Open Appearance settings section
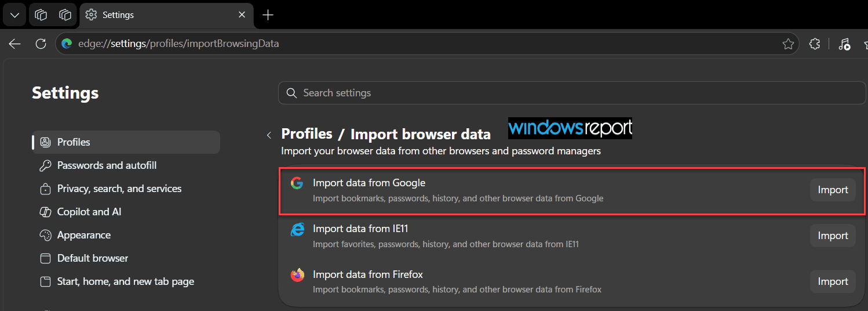The height and width of the screenshot is (311, 868). point(83,235)
